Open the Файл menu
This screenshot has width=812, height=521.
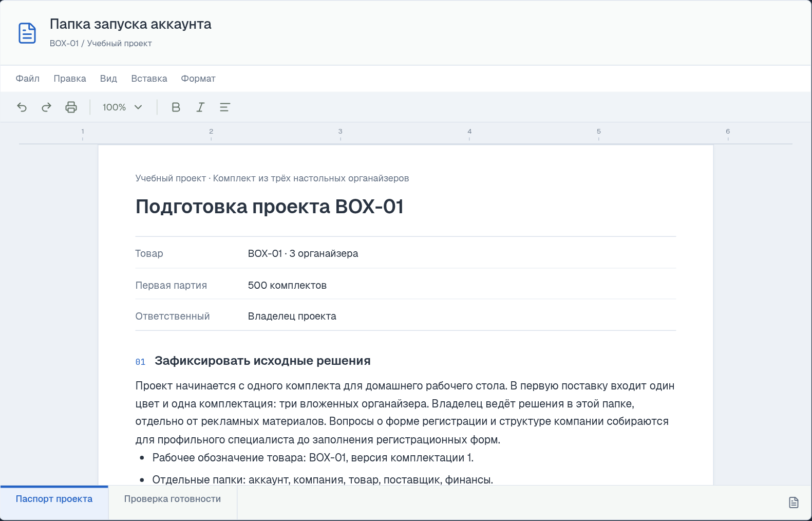27,79
